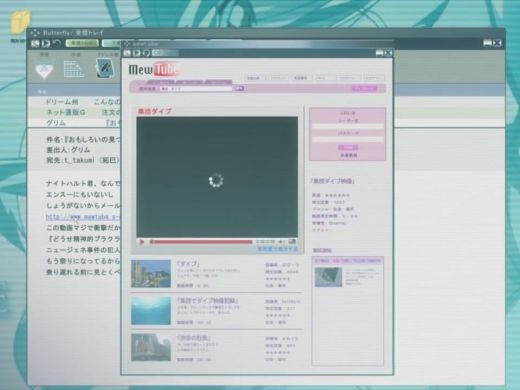Click the grid table icon in the mail toolbar

coord(74,70)
